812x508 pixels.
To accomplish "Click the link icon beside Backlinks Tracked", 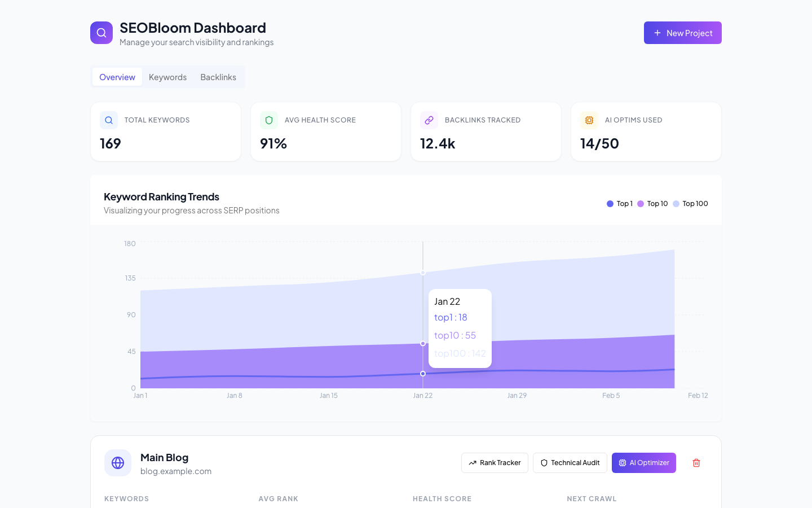I will [x=429, y=120].
